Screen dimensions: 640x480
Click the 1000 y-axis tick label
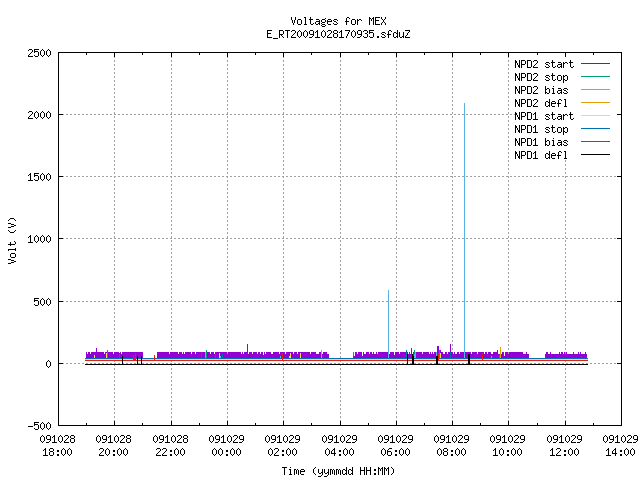40,240
